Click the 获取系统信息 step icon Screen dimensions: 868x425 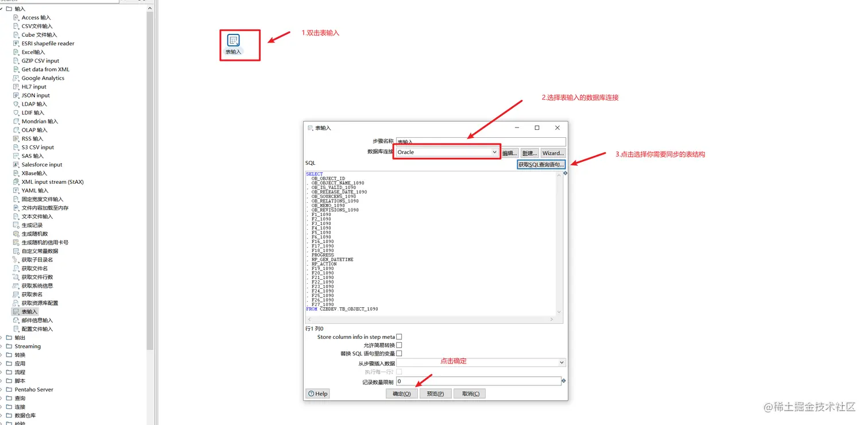[x=16, y=285]
